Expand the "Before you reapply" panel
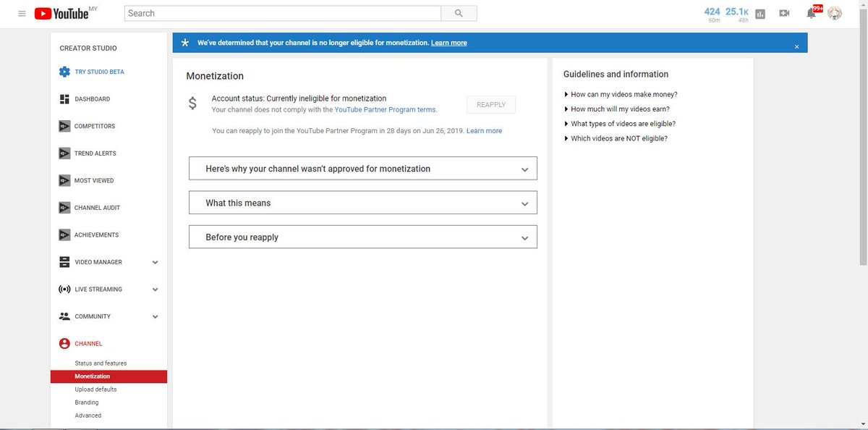868x430 pixels. 362,237
